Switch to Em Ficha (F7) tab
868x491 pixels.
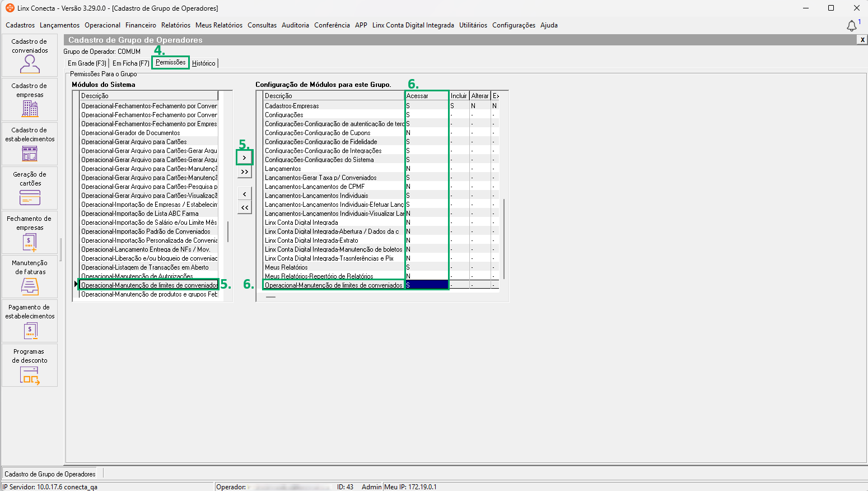(130, 63)
